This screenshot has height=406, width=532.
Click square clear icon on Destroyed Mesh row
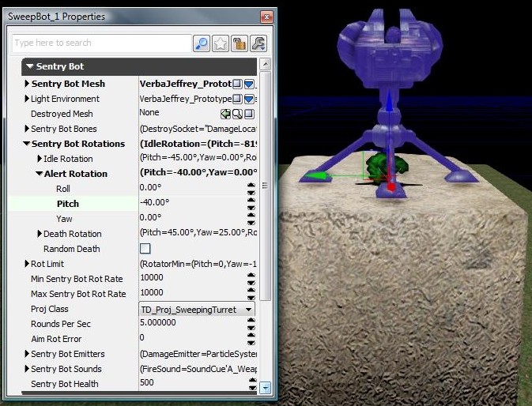tap(248, 114)
